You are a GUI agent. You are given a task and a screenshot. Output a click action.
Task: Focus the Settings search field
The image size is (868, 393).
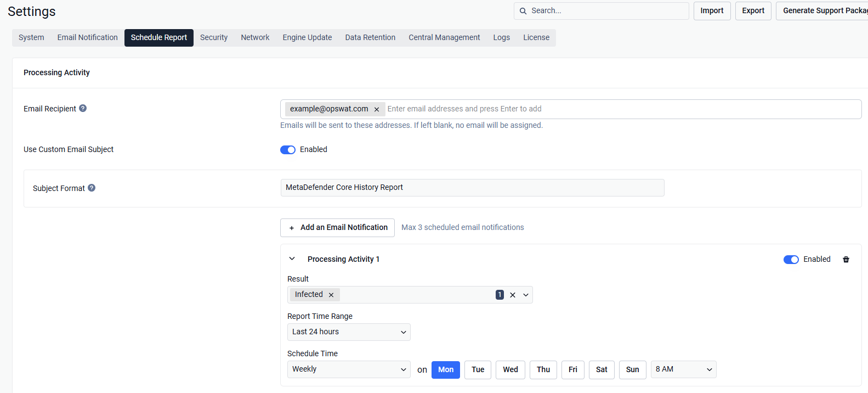[x=602, y=11]
